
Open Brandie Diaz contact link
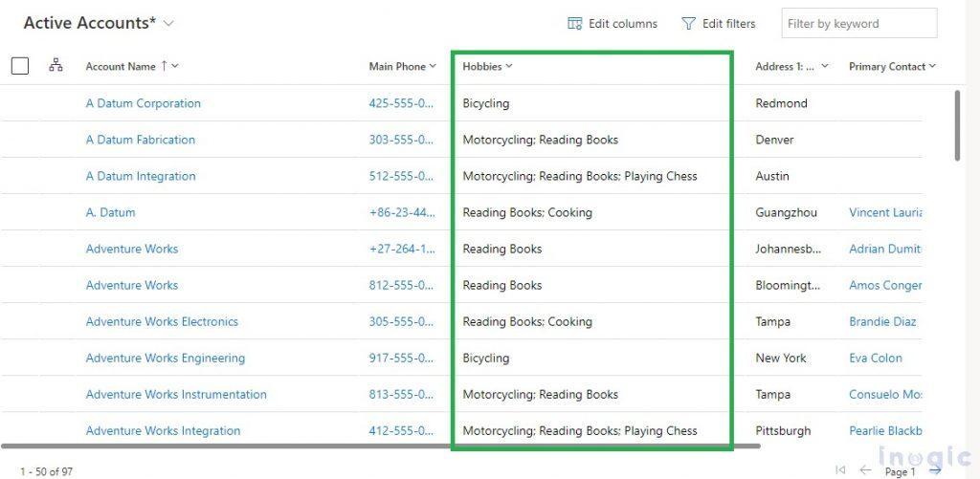882,321
